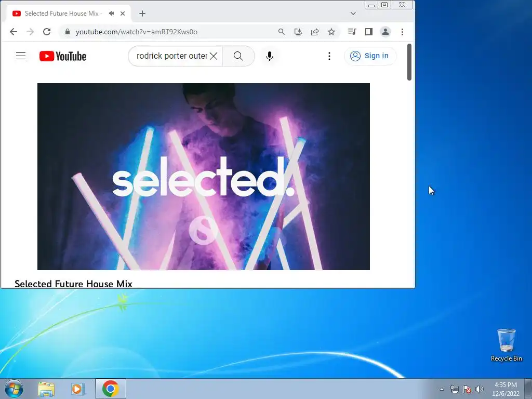This screenshot has height=399, width=532.
Task: Close the Selected Future House Mix tab
Action: tap(123, 14)
